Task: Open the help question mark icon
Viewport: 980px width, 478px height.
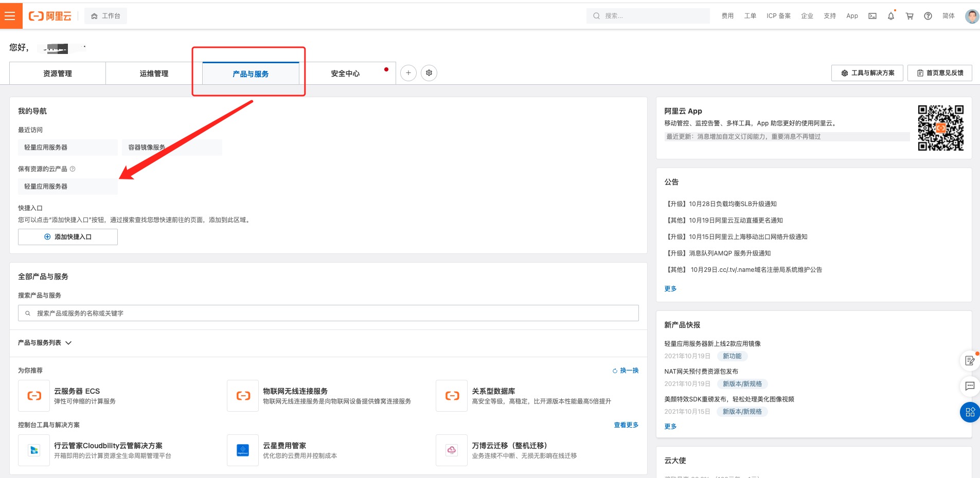Action: tap(928, 16)
